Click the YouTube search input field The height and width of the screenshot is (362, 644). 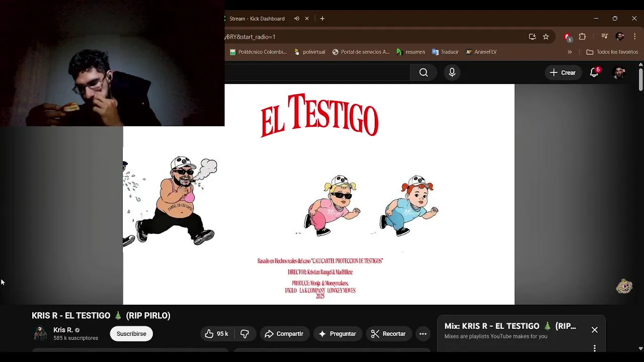[317, 72]
